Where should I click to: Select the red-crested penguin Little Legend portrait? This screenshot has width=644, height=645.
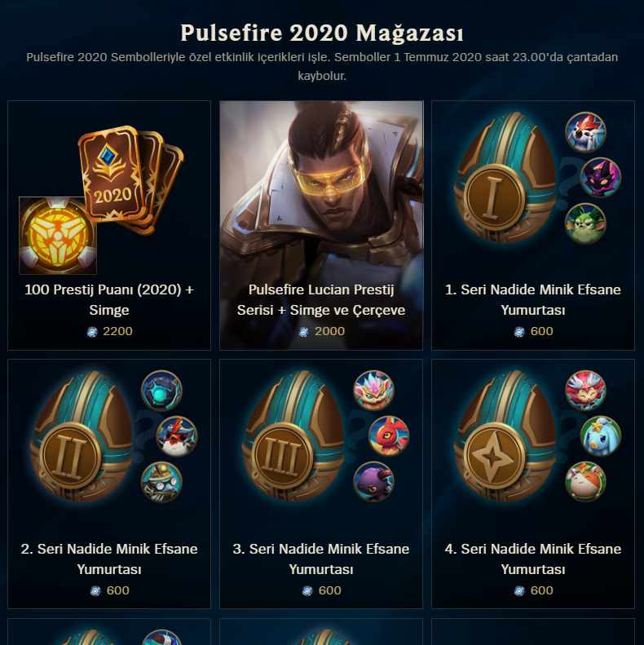[x=177, y=436]
